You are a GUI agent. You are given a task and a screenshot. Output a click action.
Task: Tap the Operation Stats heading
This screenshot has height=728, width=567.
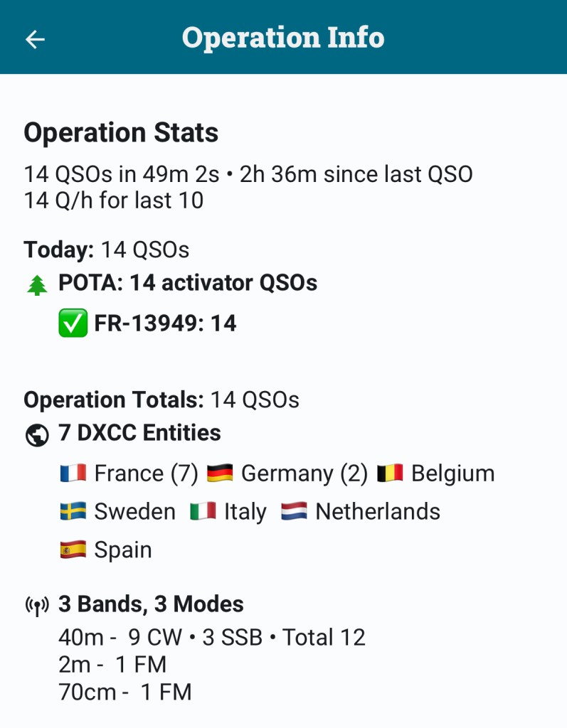pos(121,133)
